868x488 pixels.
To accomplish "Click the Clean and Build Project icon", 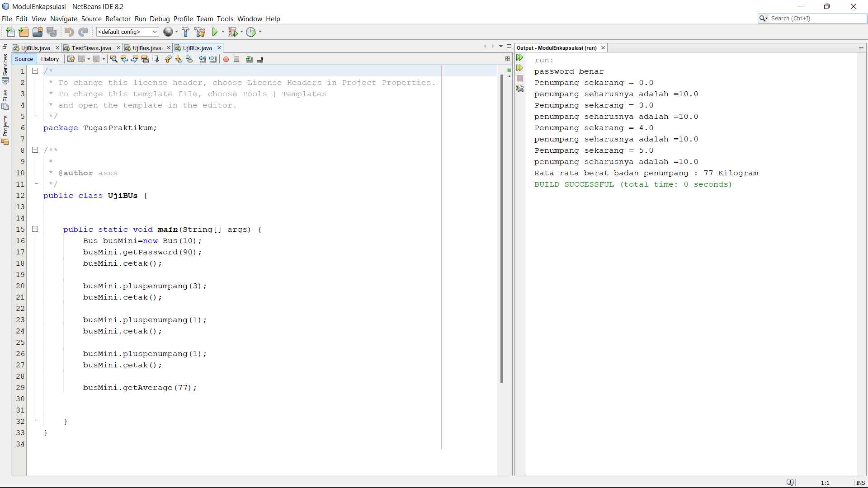I will click(199, 32).
